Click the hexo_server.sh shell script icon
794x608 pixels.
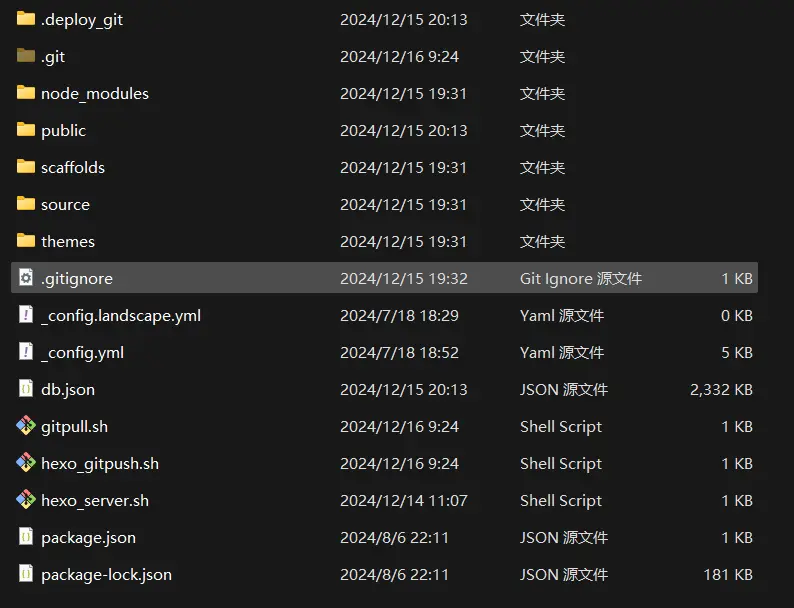26,500
